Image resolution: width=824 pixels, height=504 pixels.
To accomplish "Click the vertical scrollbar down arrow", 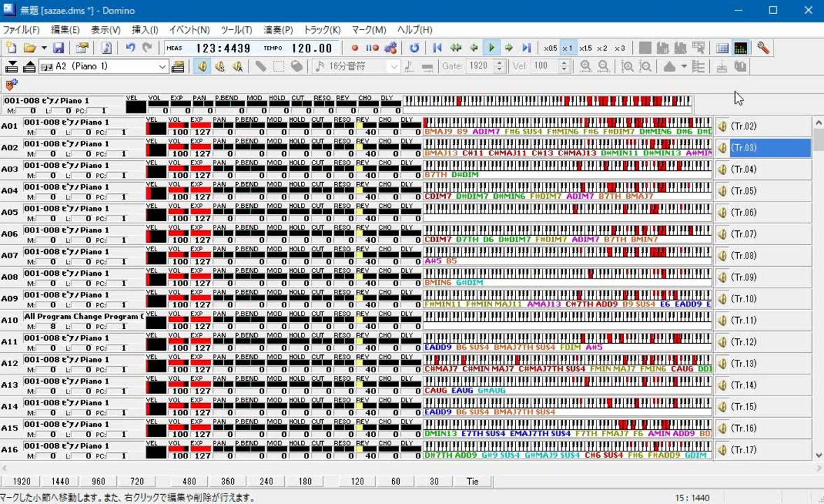I will pyautogui.click(x=818, y=455).
